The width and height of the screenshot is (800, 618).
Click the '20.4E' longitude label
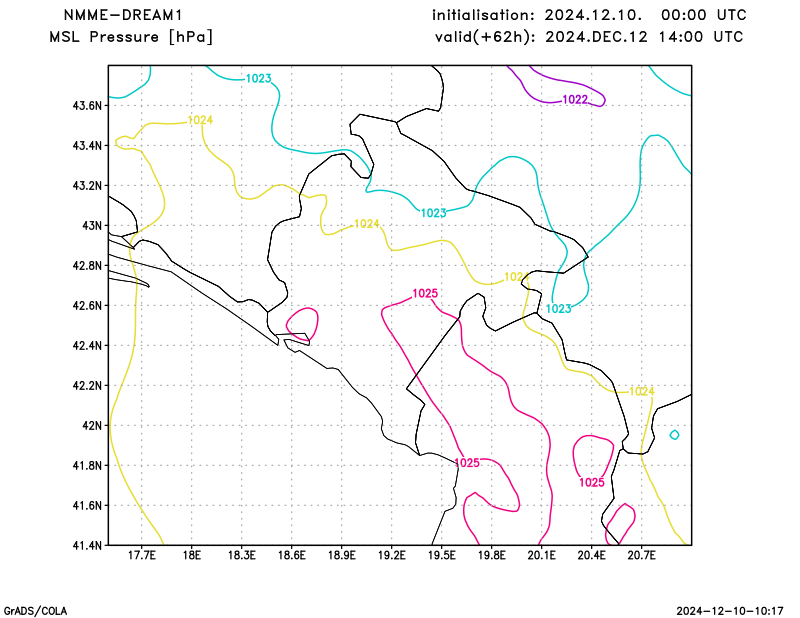591,555
